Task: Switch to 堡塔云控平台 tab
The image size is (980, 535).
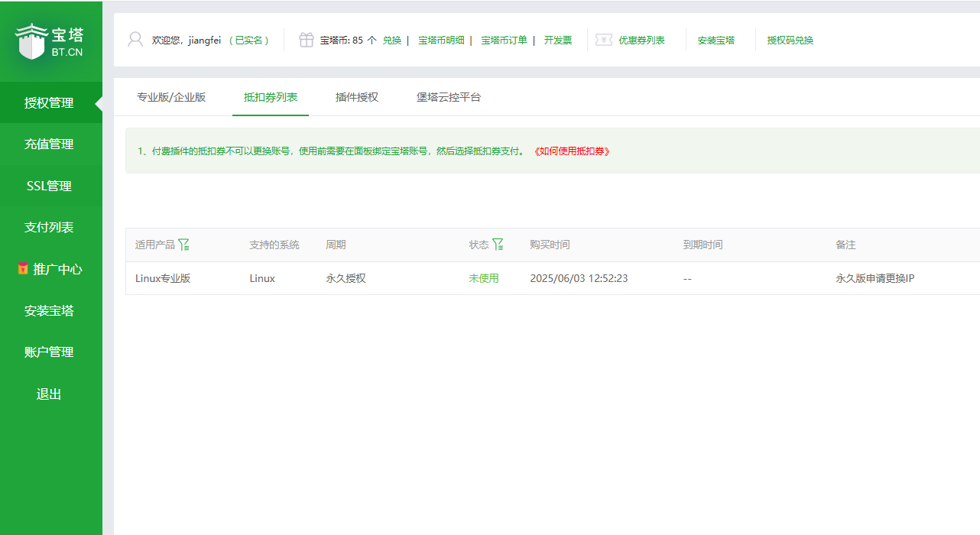Action: click(x=449, y=97)
